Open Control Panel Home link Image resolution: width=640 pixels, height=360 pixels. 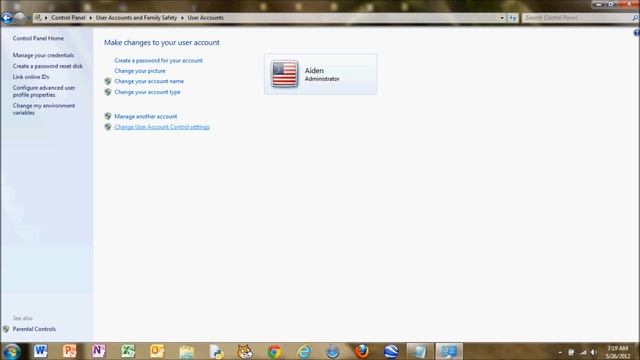[x=38, y=38]
